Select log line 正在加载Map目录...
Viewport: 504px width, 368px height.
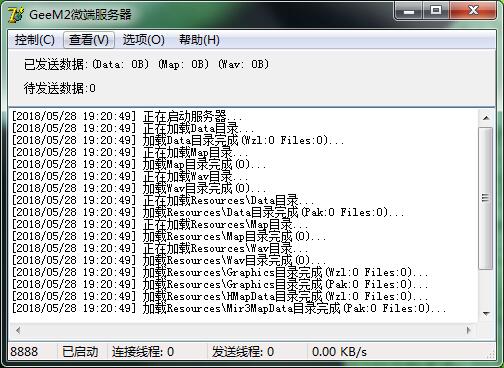point(130,152)
